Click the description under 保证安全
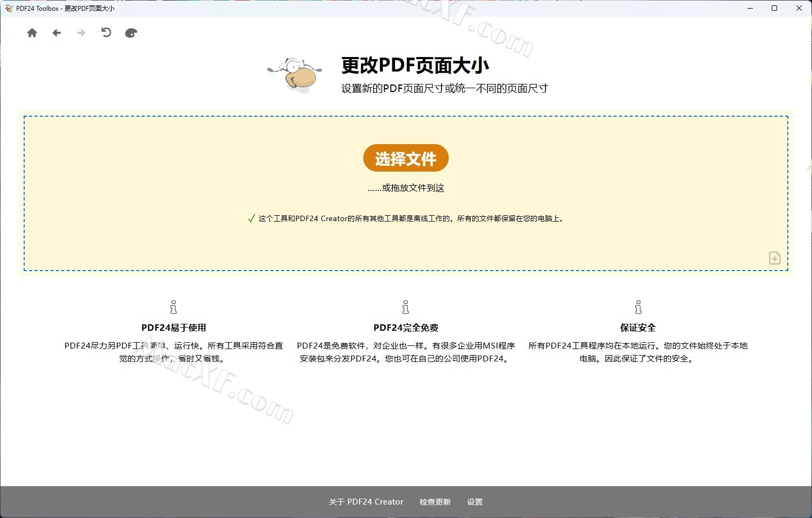The height and width of the screenshot is (518, 812). pos(638,352)
